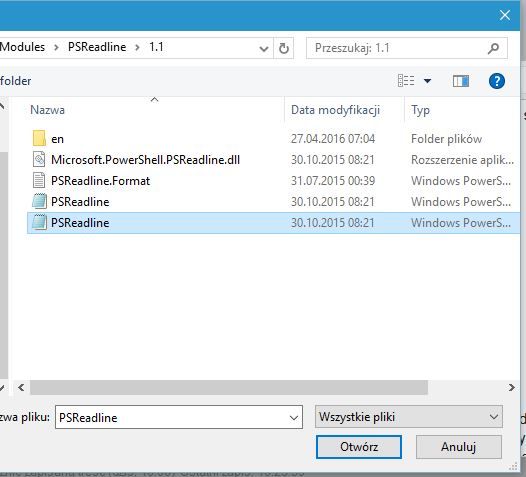The image size is (526, 477).
Task: Click the change view layout icon
Action: click(406, 81)
